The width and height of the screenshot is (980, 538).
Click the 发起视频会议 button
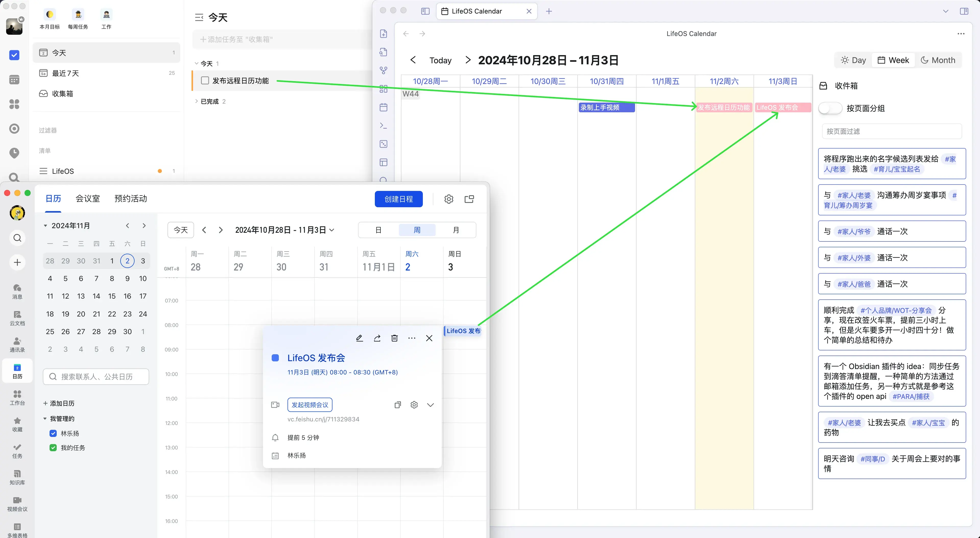point(310,405)
